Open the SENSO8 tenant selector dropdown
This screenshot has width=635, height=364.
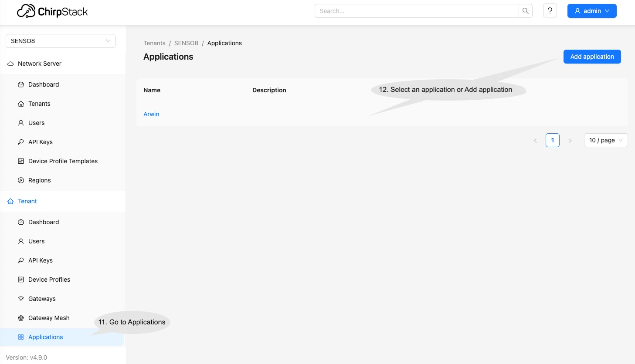(60, 41)
